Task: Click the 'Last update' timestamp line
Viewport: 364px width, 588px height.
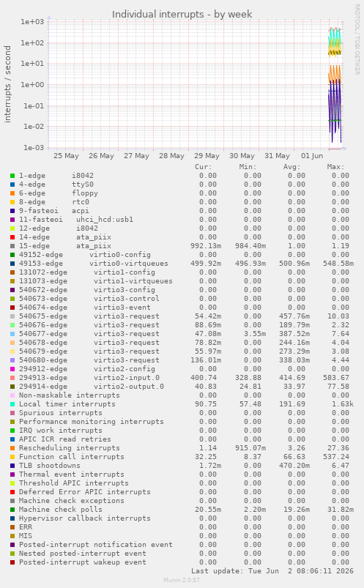Action: point(272,571)
